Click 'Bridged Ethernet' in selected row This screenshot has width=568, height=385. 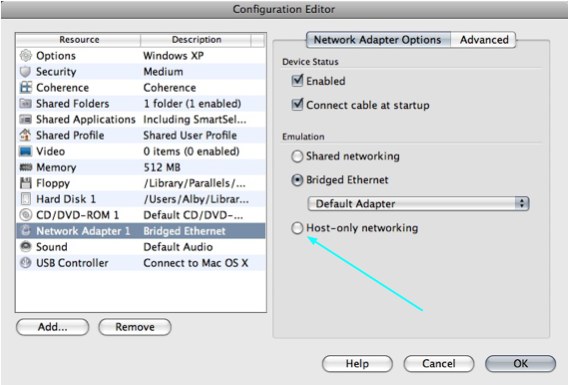coord(184,231)
